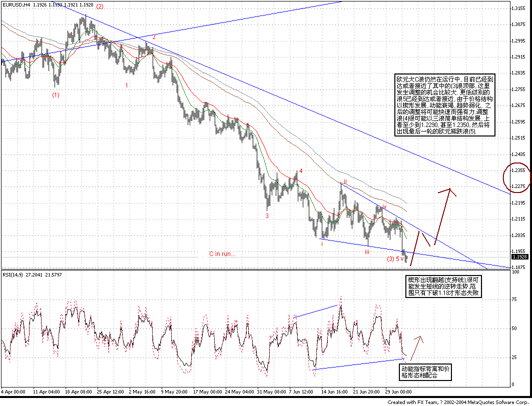Viewport: 532px width, 406px height.
Task: Select the large Chinese analysis text box
Action: point(445,105)
